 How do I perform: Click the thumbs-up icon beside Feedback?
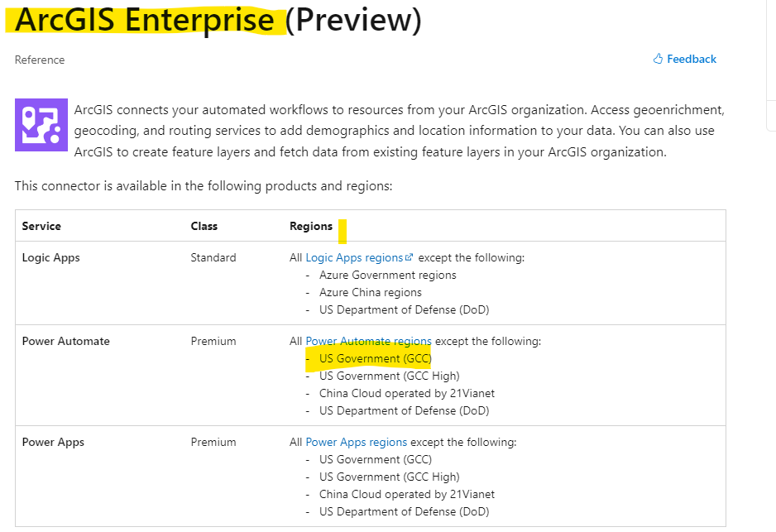659,58
